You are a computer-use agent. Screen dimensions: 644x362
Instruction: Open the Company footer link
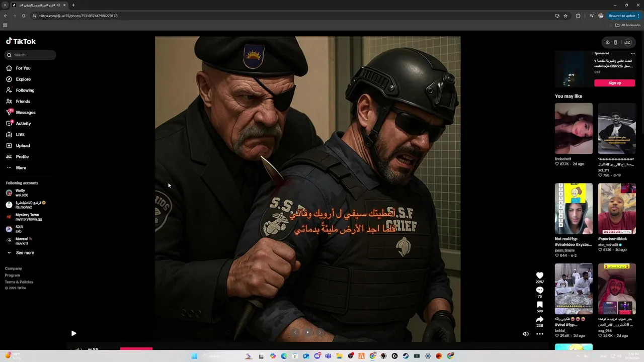tap(14, 268)
